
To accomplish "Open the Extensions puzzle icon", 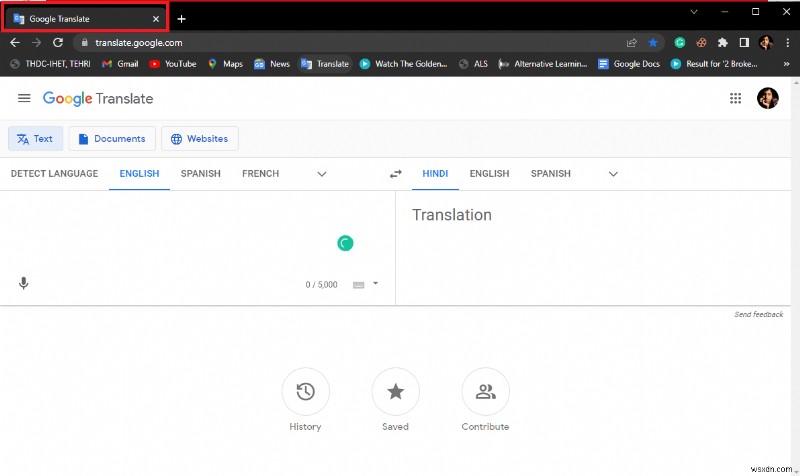I will point(722,43).
